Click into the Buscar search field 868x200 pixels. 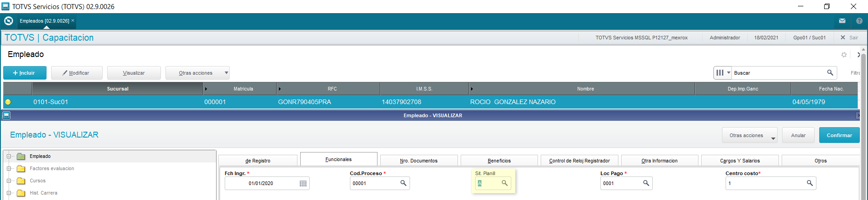tap(778, 73)
